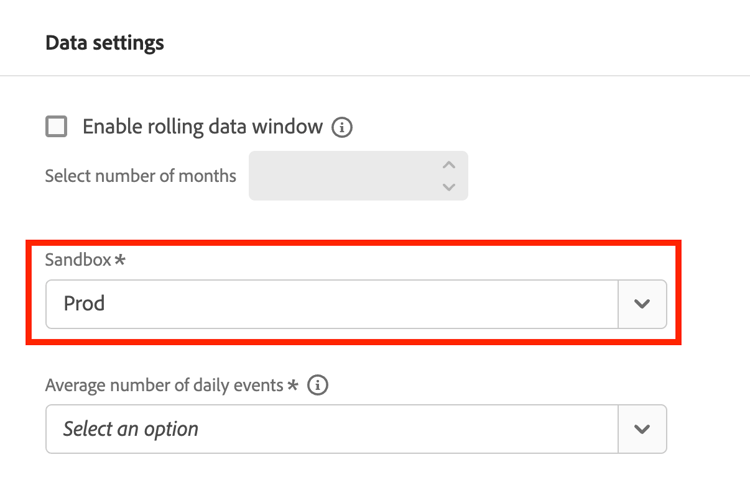Image resolution: width=750 pixels, height=488 pixels.
Task: Click the 'Sandbox' field label
Action: pos(79,259)
